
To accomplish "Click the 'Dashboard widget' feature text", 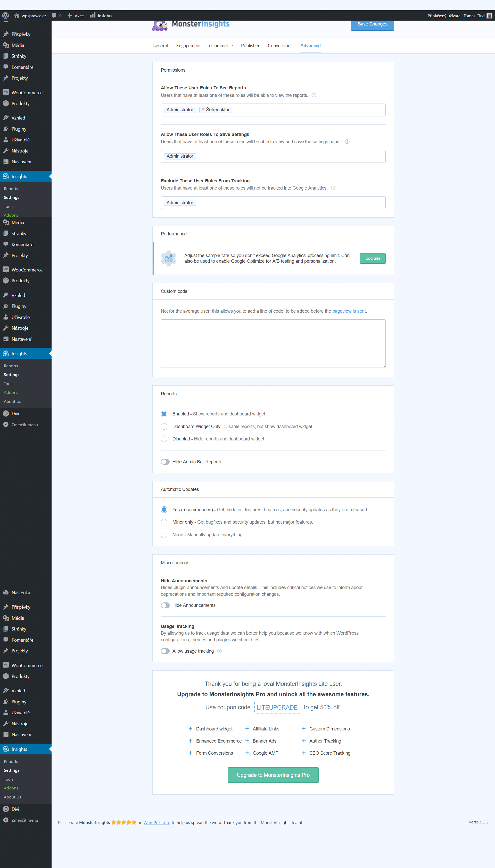I will click(x=214, y=729).
